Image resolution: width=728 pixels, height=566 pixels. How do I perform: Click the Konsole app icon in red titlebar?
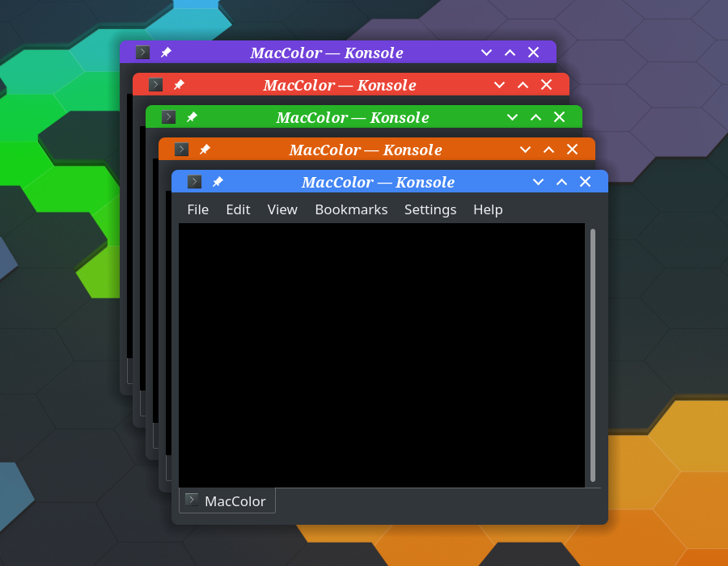155,85
